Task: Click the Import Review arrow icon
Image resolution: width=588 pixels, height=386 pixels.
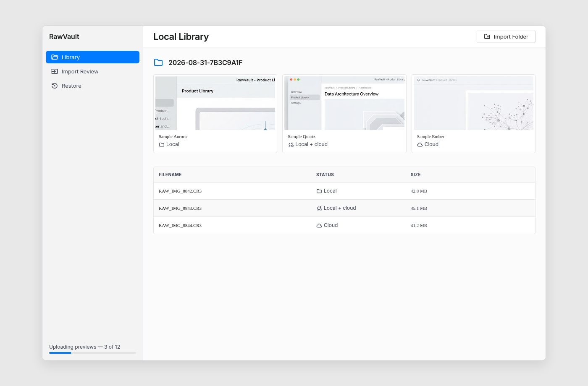Action: tap(55, 71)
